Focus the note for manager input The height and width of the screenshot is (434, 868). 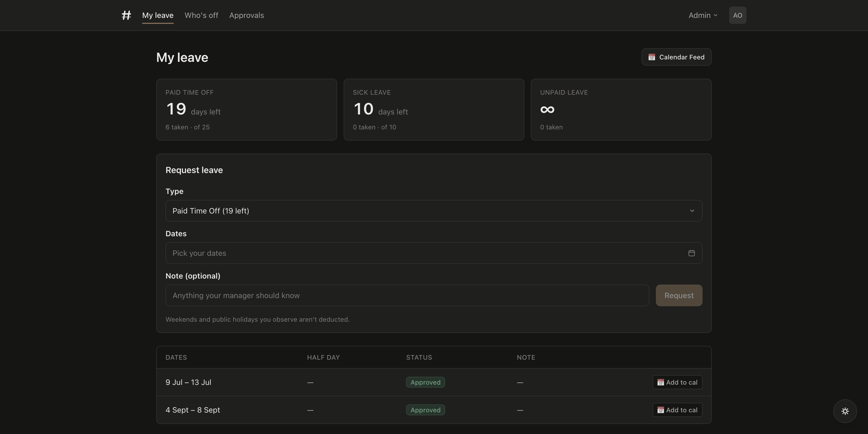point(407,295)
